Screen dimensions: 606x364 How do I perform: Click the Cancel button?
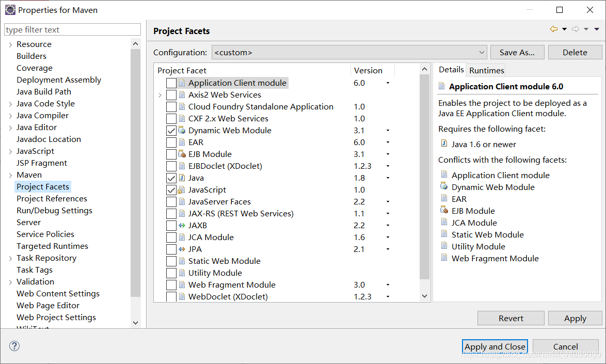point(565,346)
